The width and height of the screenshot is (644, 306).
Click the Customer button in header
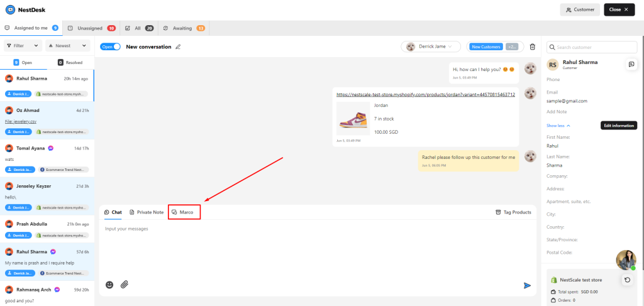click(x=580, y=10)
